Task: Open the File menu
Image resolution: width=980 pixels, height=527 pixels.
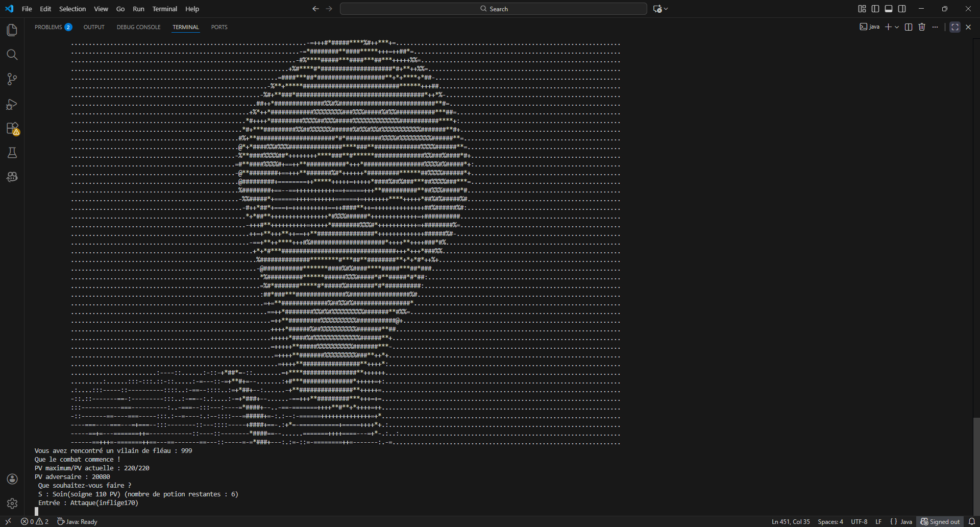Action: coord(27,9)
